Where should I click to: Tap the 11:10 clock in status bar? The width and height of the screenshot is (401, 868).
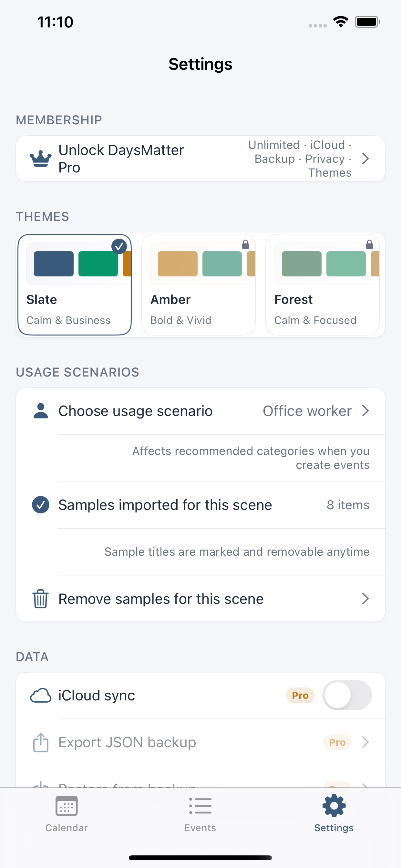[55, 22]
